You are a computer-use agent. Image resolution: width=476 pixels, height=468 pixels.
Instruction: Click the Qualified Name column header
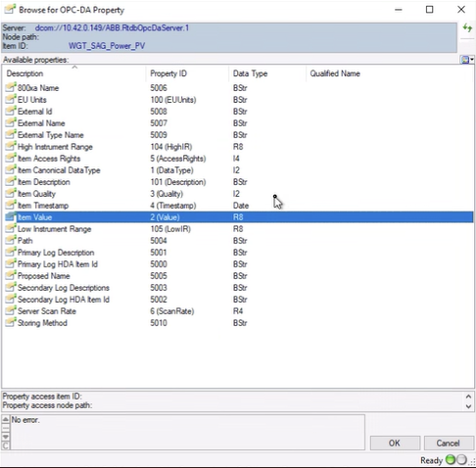coord(335,73)
